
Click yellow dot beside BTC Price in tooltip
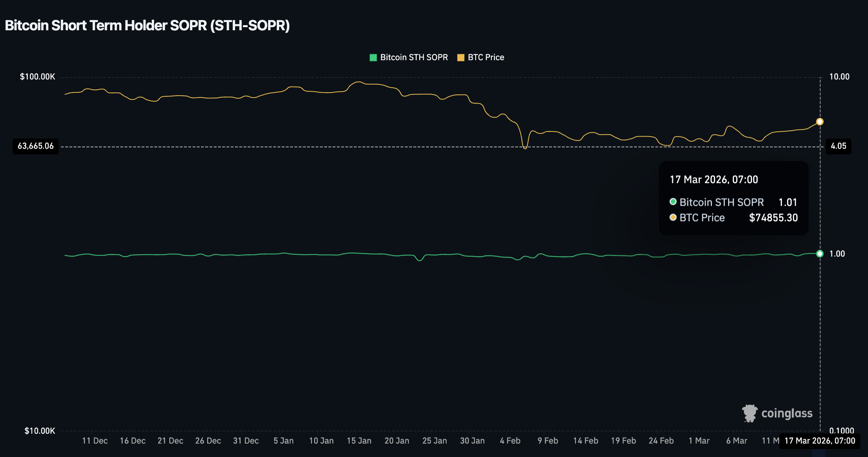(x=673, y=217)
